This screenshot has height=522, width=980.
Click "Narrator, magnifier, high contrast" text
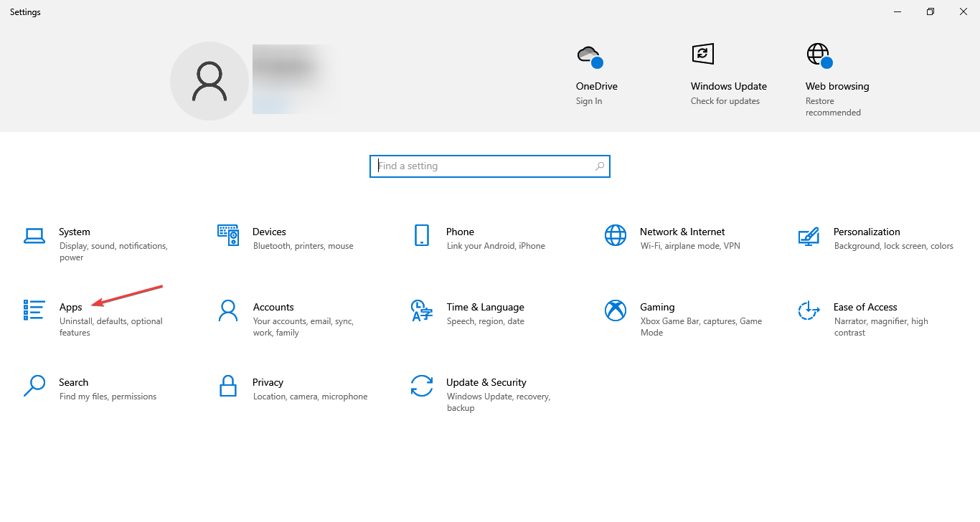[881, 327]
